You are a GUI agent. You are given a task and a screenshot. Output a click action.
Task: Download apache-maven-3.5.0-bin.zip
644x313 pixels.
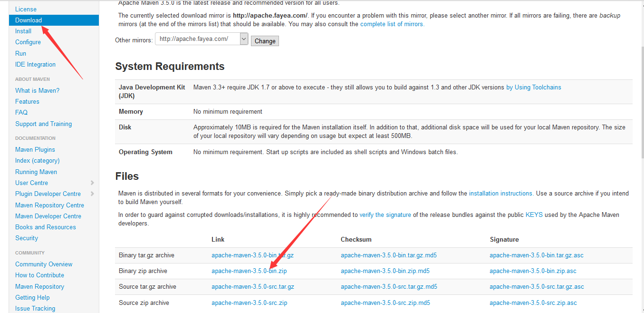tap(249, 271)
